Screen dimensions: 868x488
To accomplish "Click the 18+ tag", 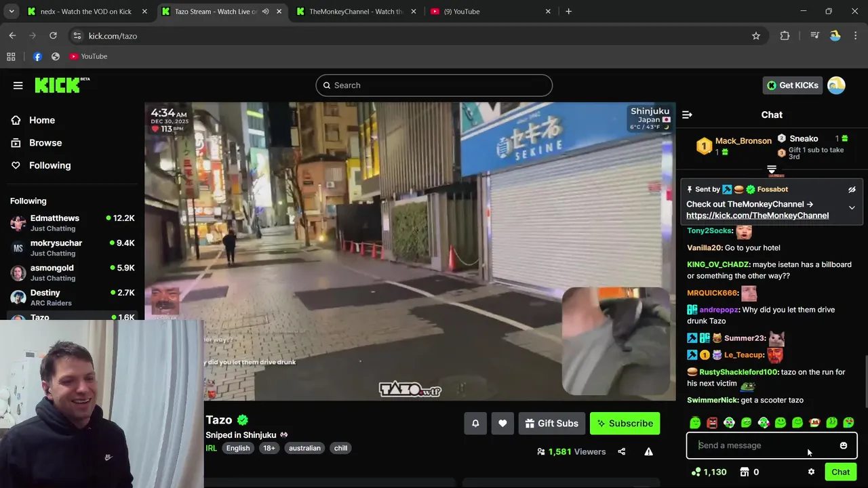I will 269,448.
